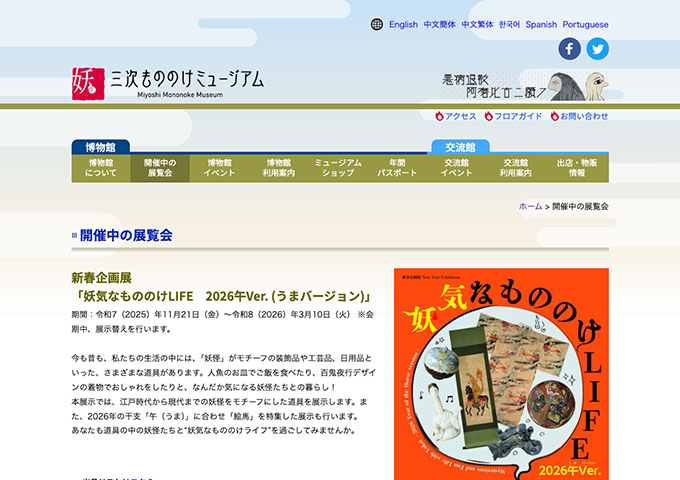Click the 三次もののけミュージアム title logo
The height and width of the screenshot is (480, 680).
187,83
